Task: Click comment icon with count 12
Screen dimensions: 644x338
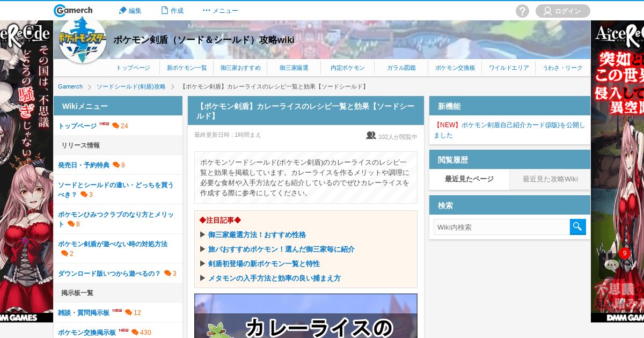Action: pyautogui.click(x=128, y=312)
